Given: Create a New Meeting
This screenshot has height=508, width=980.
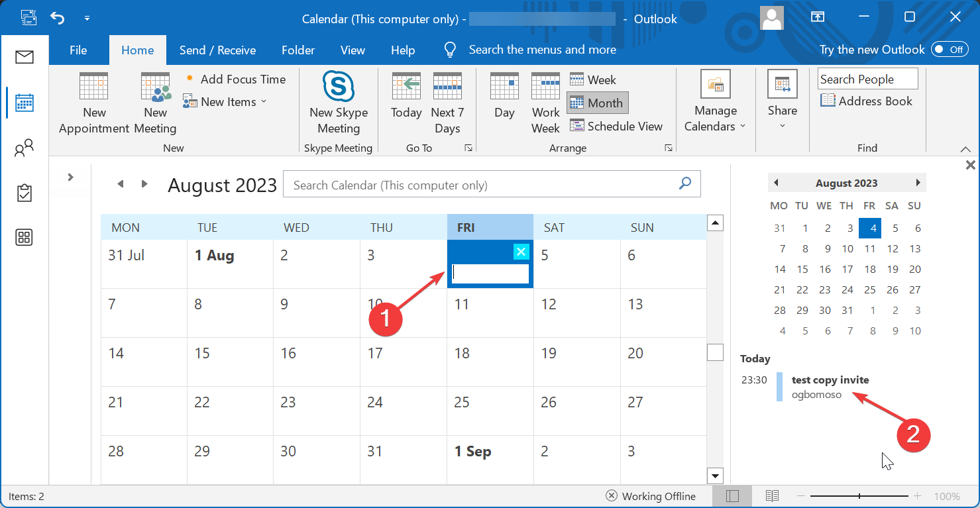Looking at the screenshot, I should 155,103.
